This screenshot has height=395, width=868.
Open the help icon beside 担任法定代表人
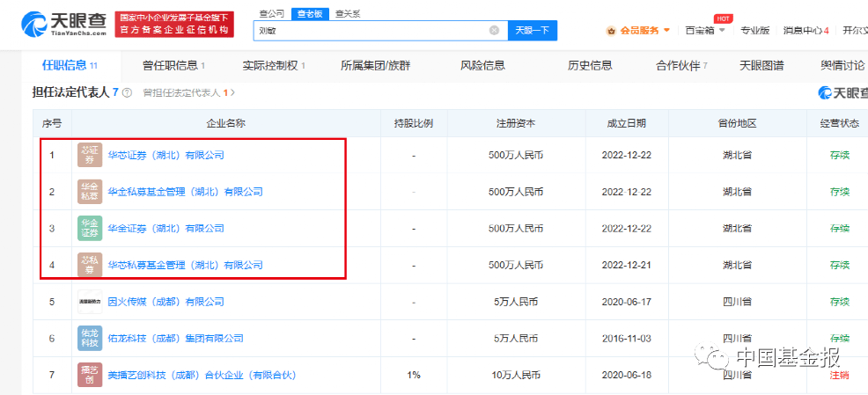click(x=127, y=93)
